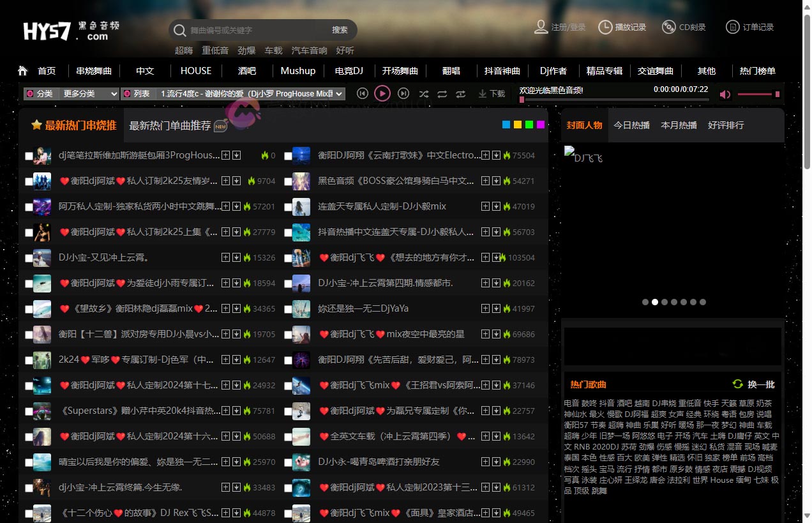812x523 pixels.
Task: Tick the checkbox next to DJ小宝-又见冲上云霄
Action: (x=29, y=257)
